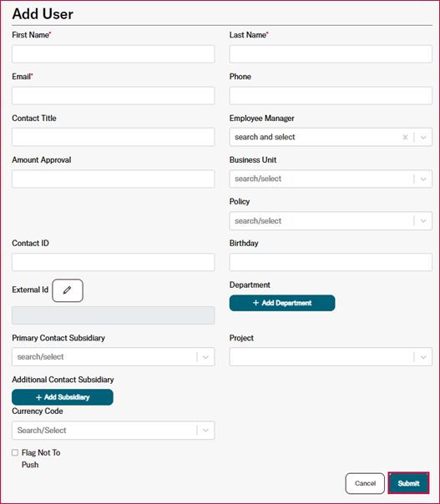
Task: Enable the Flag Not To Push checkbox
Action: point(15,452)
